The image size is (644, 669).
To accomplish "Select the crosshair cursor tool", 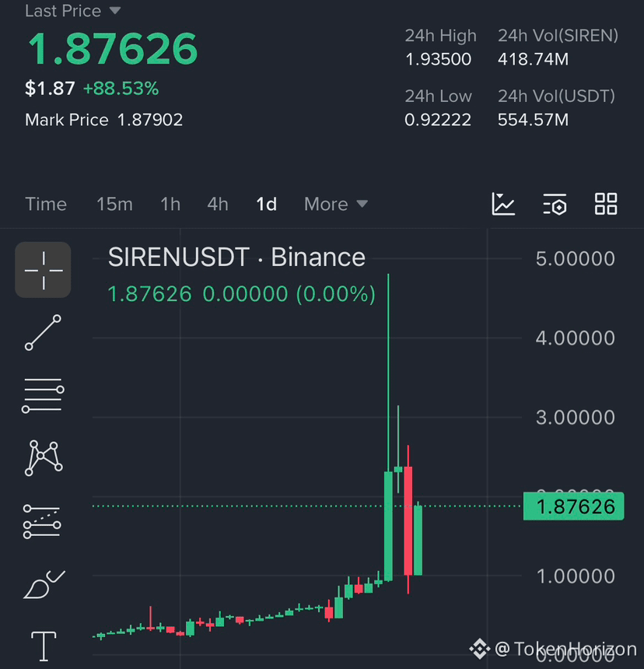I will (43, 270).
